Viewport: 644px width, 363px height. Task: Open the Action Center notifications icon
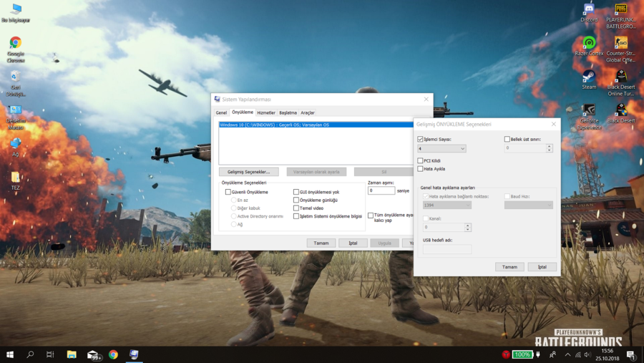pyautogui.click(x=631, y=355)
